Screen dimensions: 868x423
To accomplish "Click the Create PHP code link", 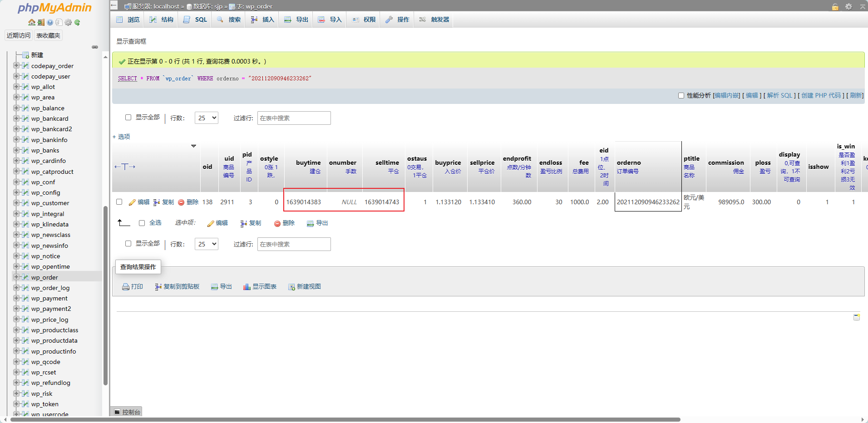I will 821,95.
